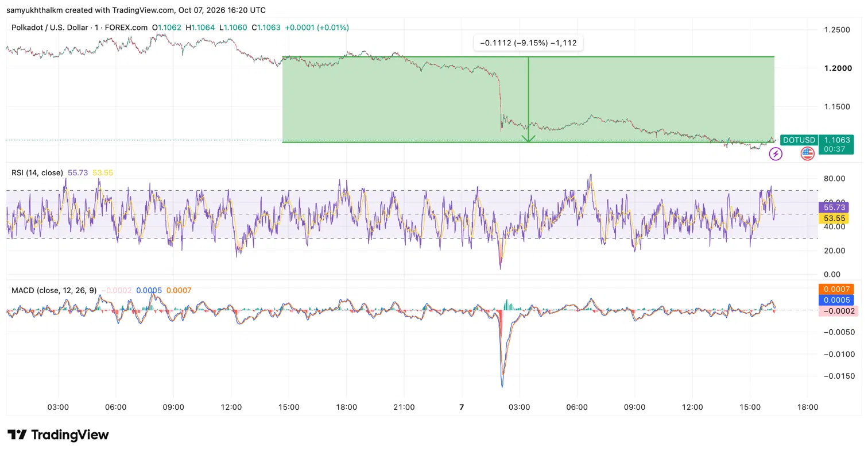The width and height of the screenshot is (868, 454).
Task: Click the 1.1500 price axis label
Action: 837,106
